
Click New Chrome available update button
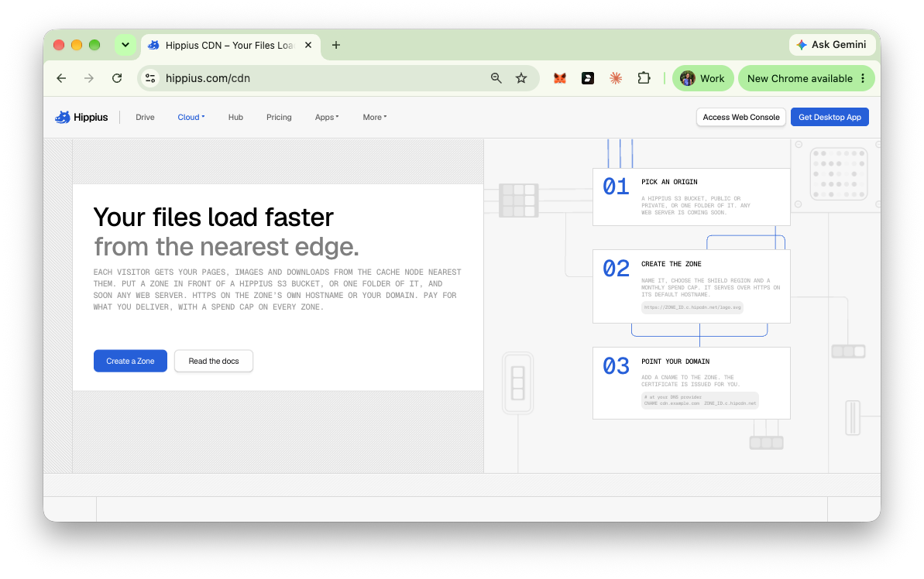coord(806,78)
